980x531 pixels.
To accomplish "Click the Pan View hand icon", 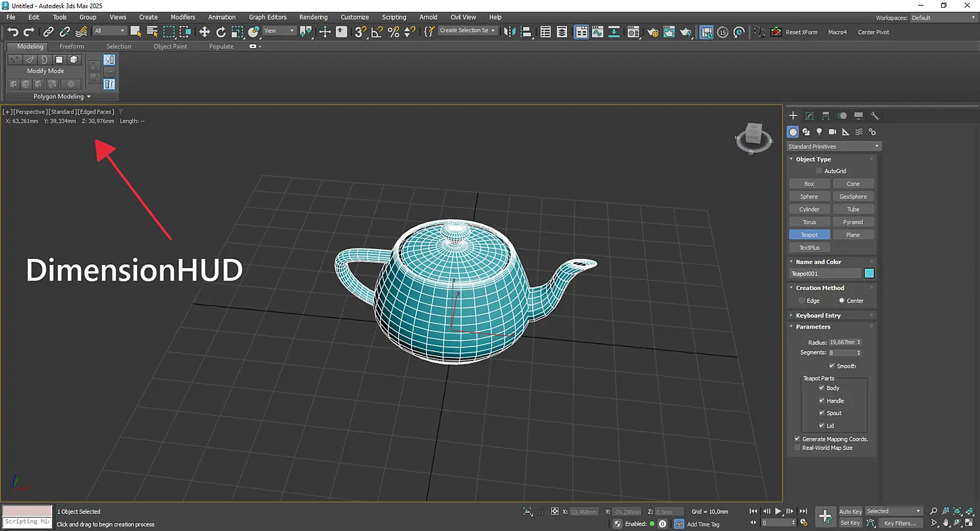I will coord(946,523).
